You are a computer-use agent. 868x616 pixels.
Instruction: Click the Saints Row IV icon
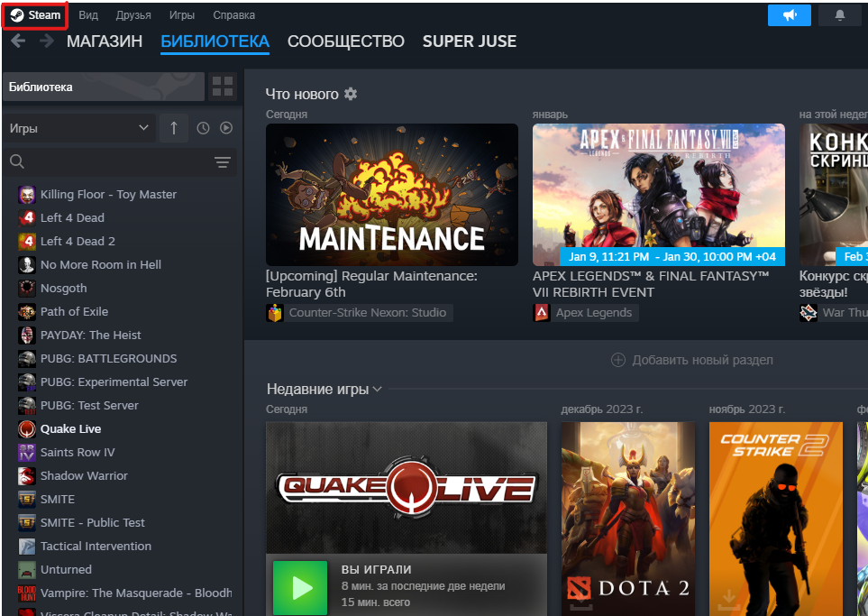pyautogui.click(x=26, y=452)
